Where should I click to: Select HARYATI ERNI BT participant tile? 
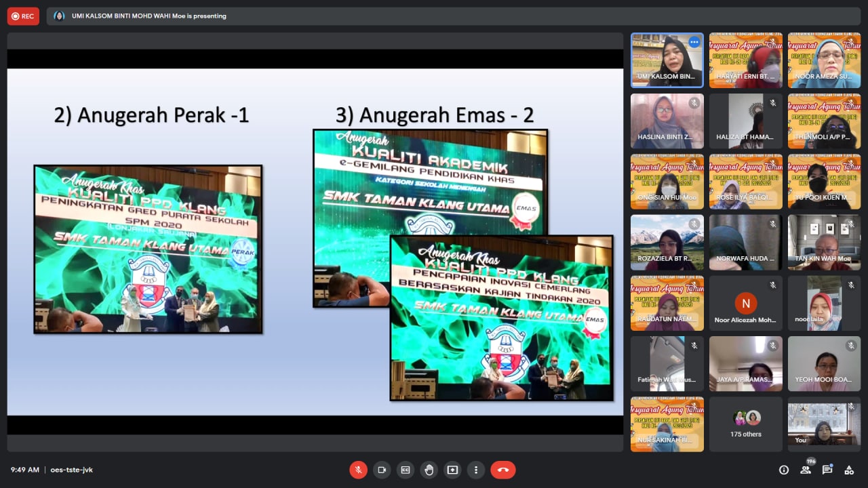tap(746, 60)
